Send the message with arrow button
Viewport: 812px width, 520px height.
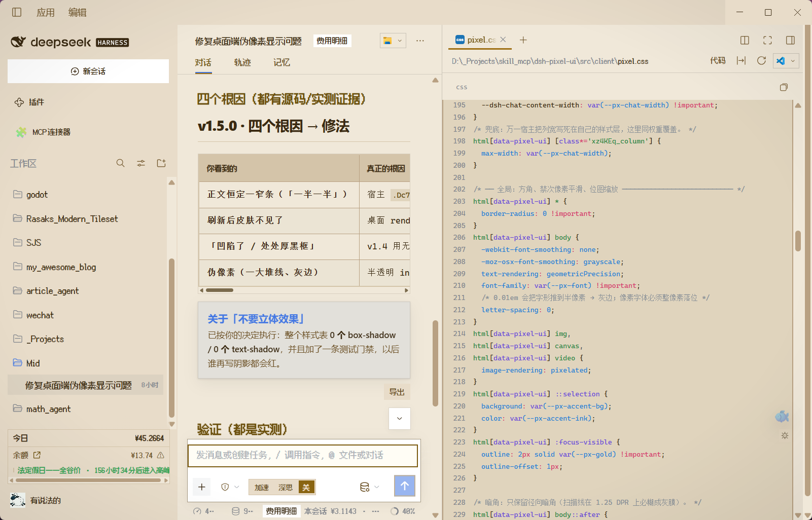point(405,486)
